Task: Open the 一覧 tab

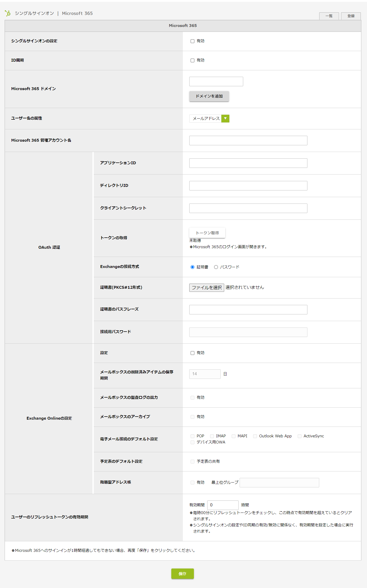Action: coord(329,16)
